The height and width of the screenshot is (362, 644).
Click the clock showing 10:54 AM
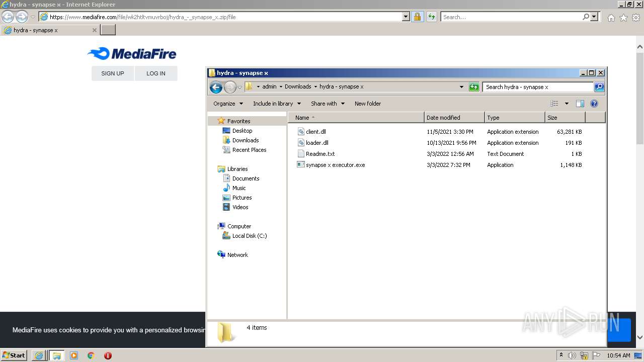[x=618, y=355]
